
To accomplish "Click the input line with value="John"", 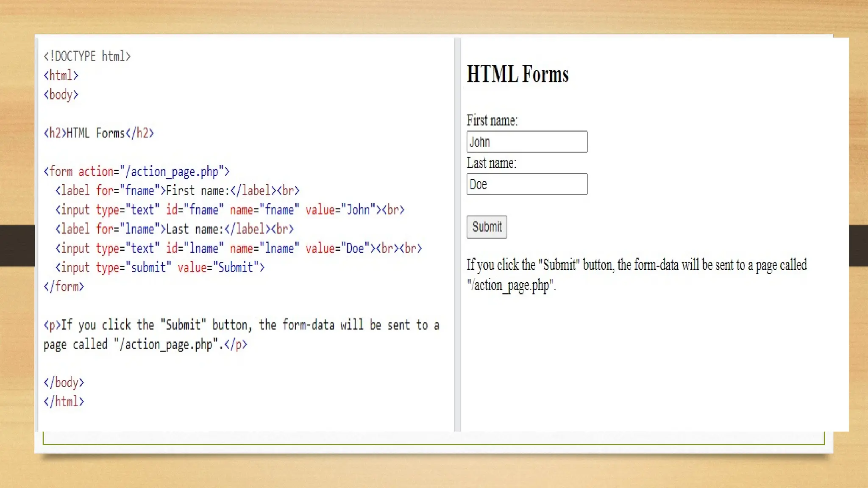I will pyautogui.click(x=230, y=210).
